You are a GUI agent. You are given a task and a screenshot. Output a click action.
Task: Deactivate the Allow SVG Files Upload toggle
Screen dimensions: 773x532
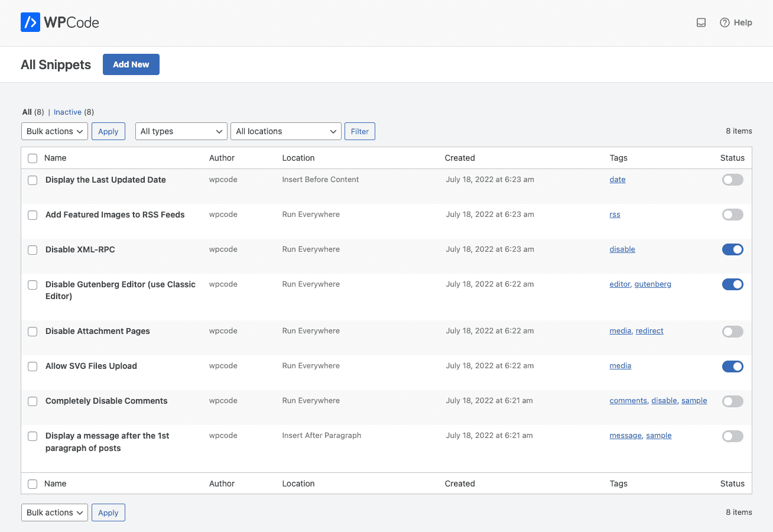pos(732,366)
